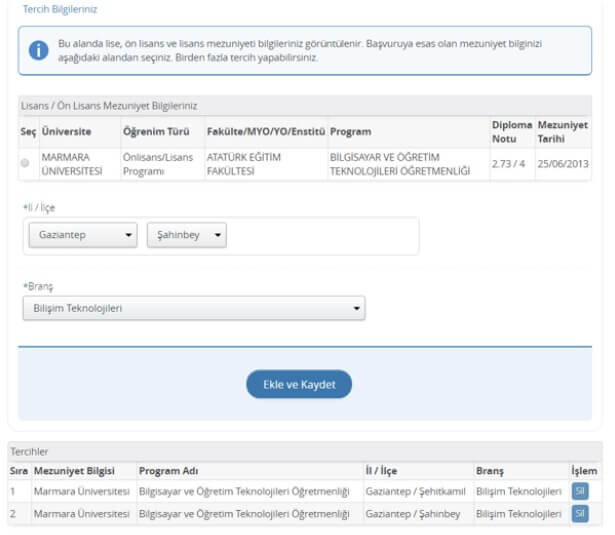Open the Gaziantep province dropdown
This screenshot has height=535, width=615.
coord(83,235)
